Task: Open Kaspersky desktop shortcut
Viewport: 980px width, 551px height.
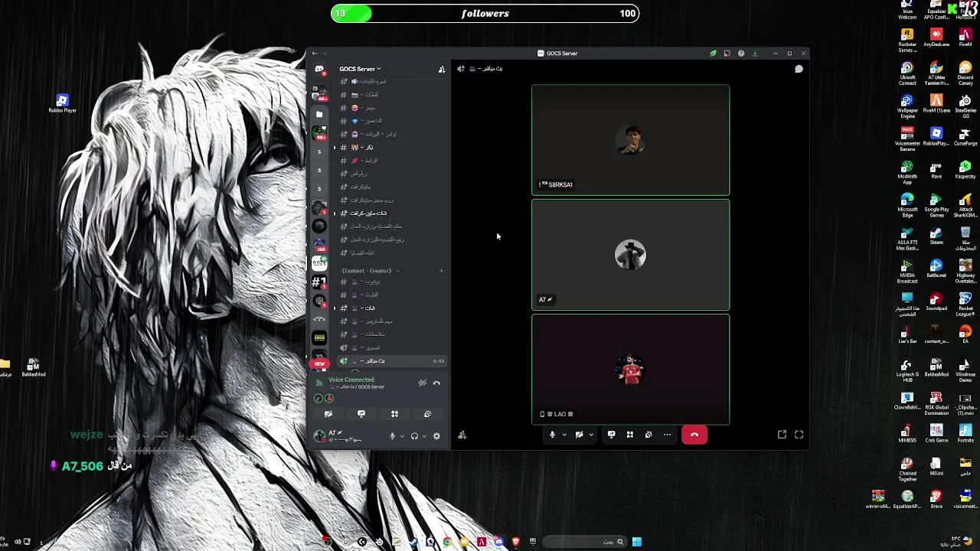Action: [x=965, y=170]
